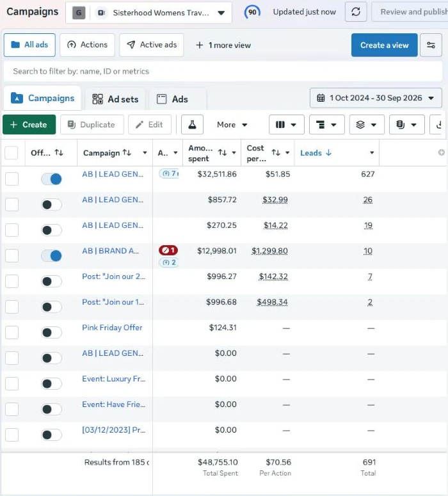Click the 2 recommendations badge on AB | BRAND A...
The height and width of the screenshot is (496, 448).
169,262
